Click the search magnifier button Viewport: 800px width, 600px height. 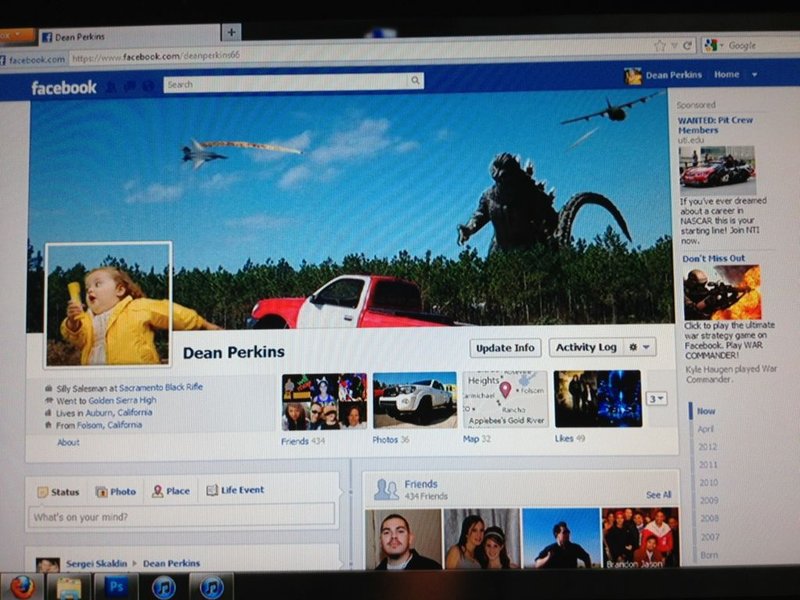click(415, 81)
